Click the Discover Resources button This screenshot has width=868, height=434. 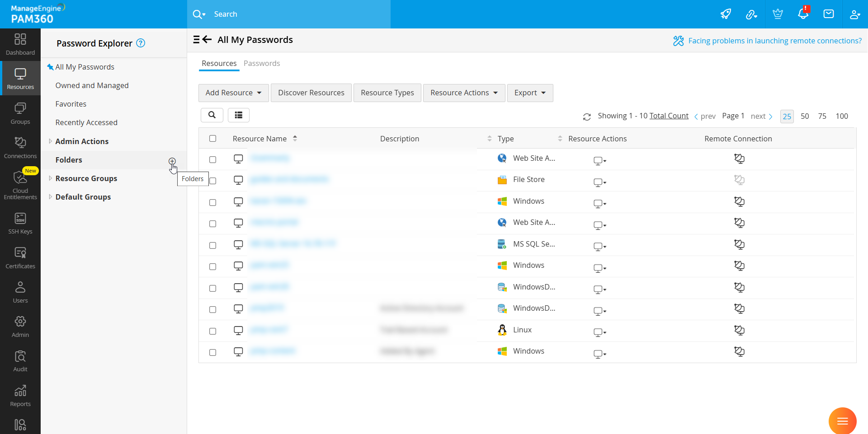point(311,93)
